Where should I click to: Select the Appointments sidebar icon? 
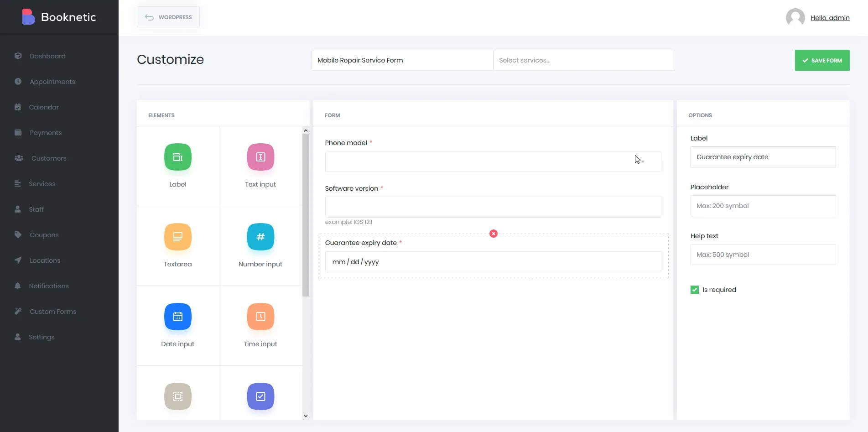point(18,81)
